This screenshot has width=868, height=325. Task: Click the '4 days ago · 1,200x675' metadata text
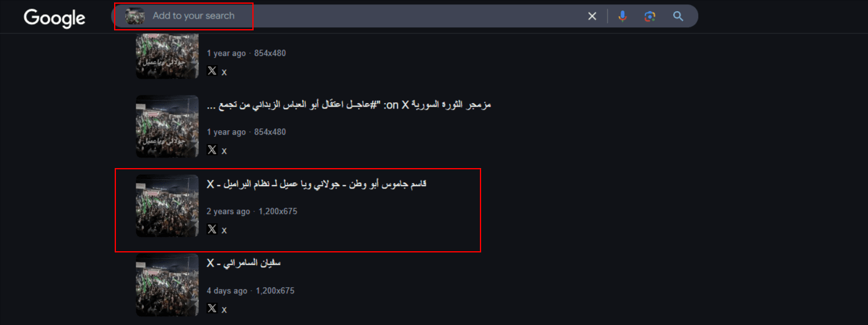click(250, 291)
